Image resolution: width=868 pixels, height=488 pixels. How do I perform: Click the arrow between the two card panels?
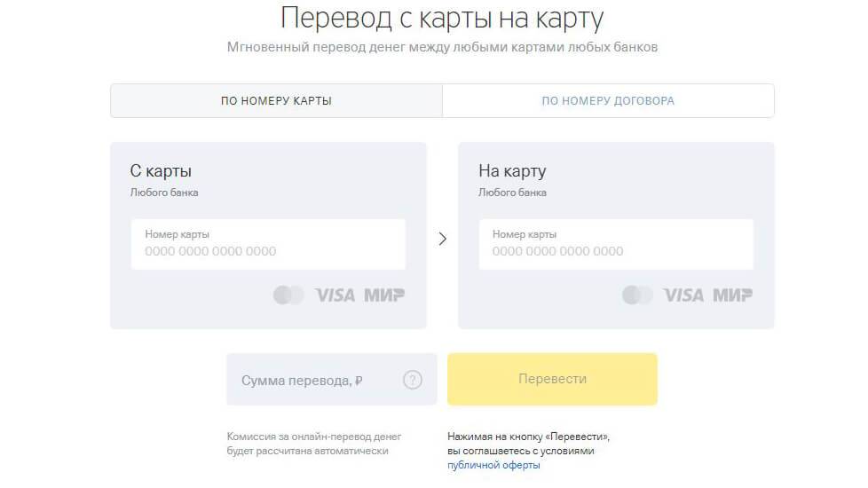point(442,239)
